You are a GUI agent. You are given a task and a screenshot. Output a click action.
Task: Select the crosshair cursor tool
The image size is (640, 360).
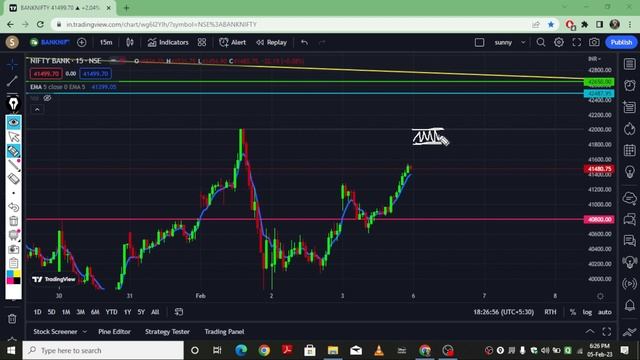click(13, 64)
